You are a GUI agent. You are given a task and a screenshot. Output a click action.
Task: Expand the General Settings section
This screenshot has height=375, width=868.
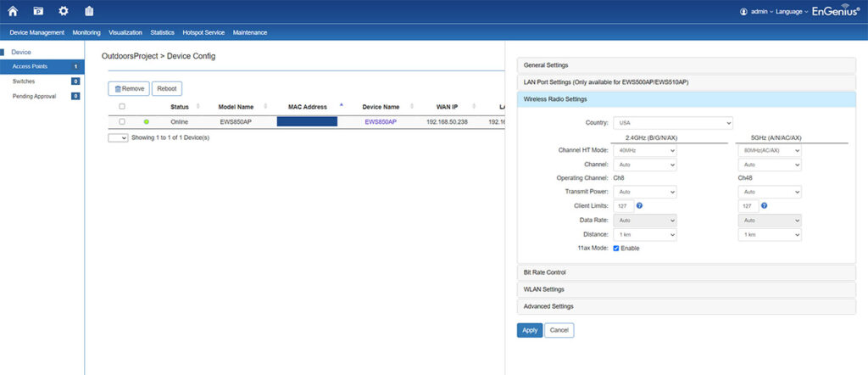point(687,65)
